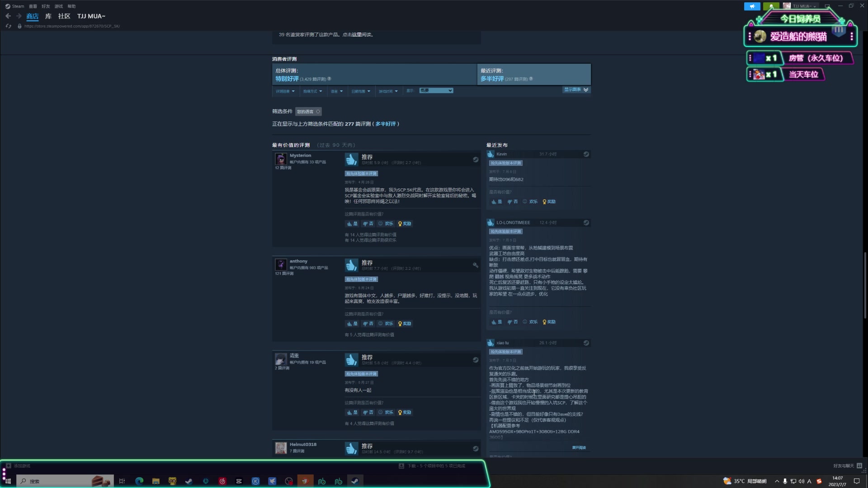Mark Kevin's review as helpful (是)
The height and width of the screenshot is (488, 868).
pyautogui.click(x=496, y=202)
